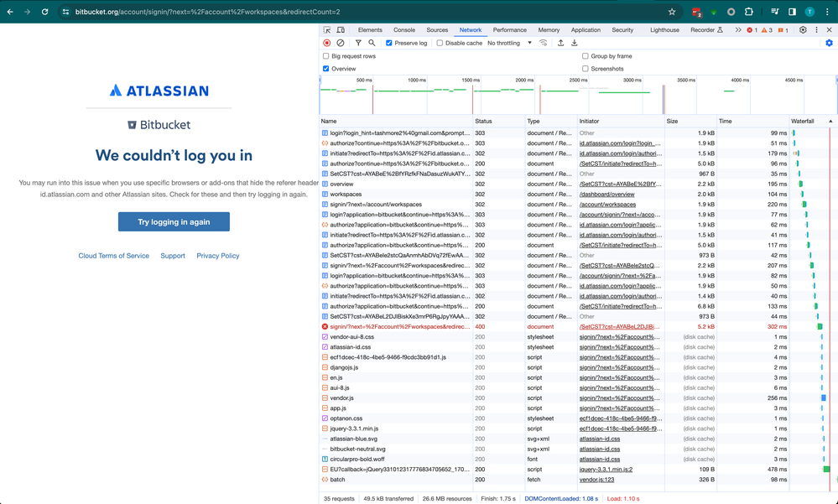Click /dashboard/overview initiator link
The image size is (838, 504).
[607, 194]
